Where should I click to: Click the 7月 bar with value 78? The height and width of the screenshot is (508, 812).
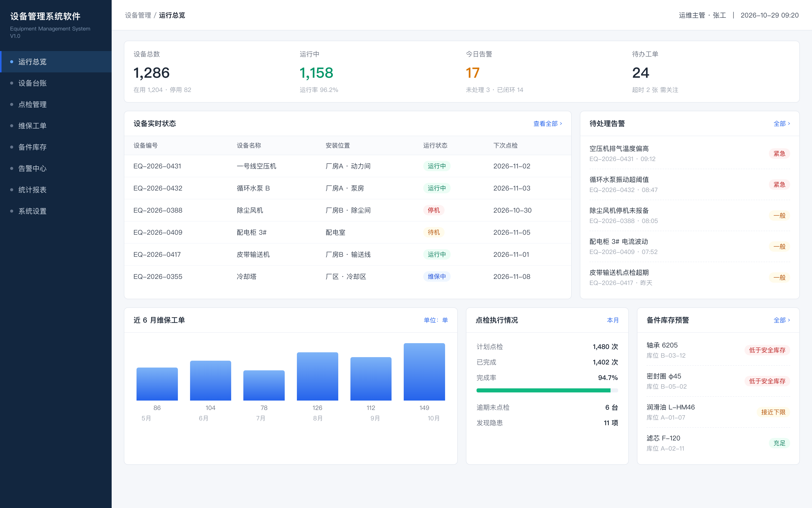tap(264, 385)
